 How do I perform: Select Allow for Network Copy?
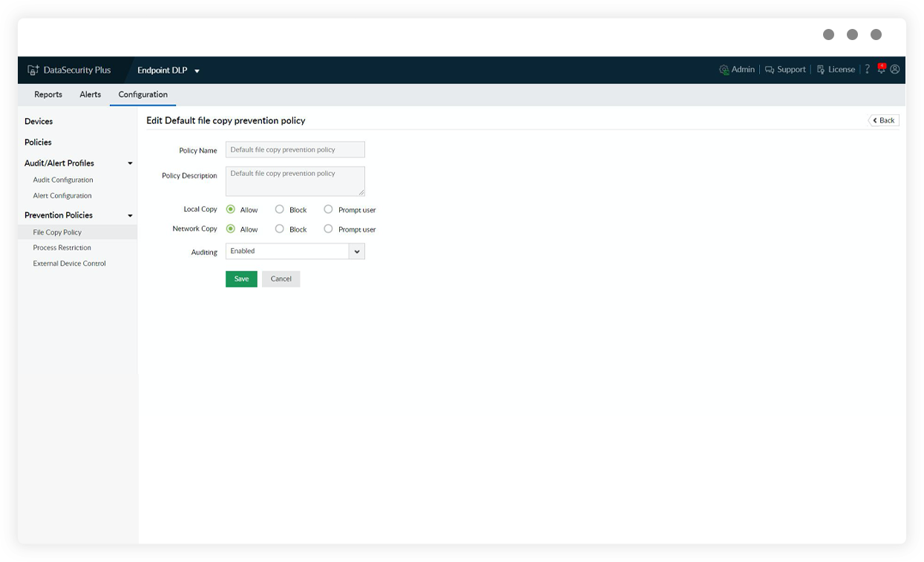[x=232, y=229]
